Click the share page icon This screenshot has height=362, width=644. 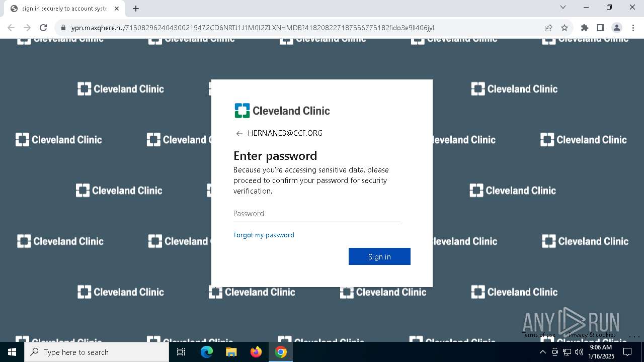(x=548, y=28)
